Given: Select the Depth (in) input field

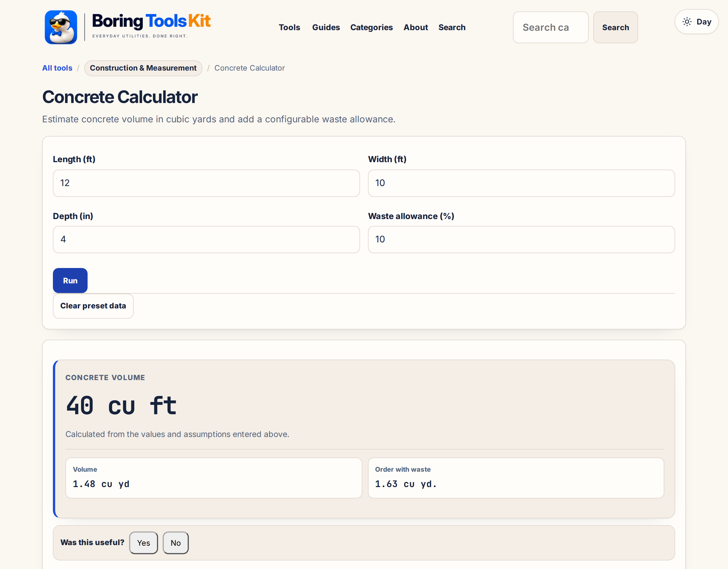Looking at the screenshot, I should tap(206, 240).
